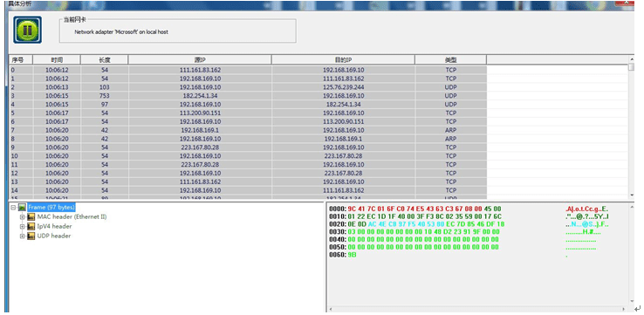Viewport: 644px width, 315px height.
Task: Click the 类型 column header
Action: 450,60
